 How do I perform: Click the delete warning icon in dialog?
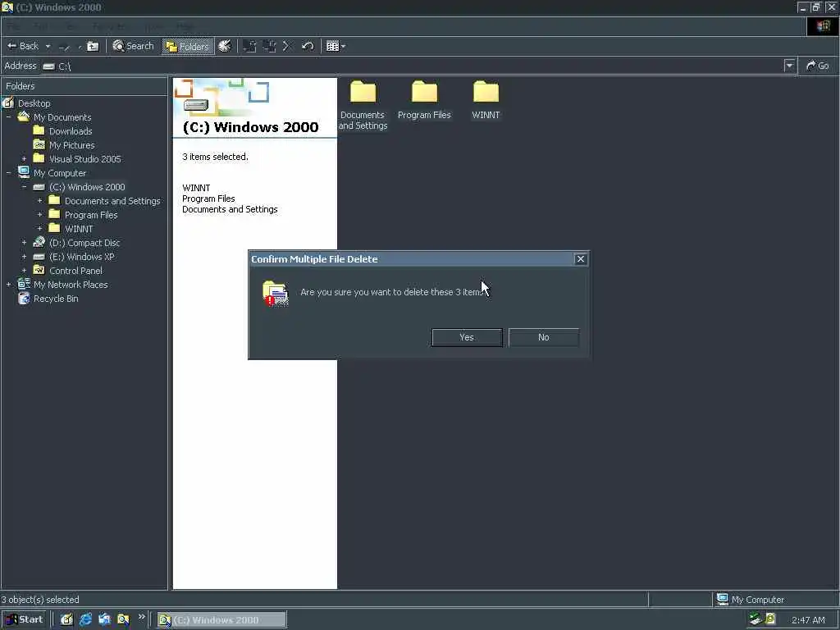coord(276,293)
